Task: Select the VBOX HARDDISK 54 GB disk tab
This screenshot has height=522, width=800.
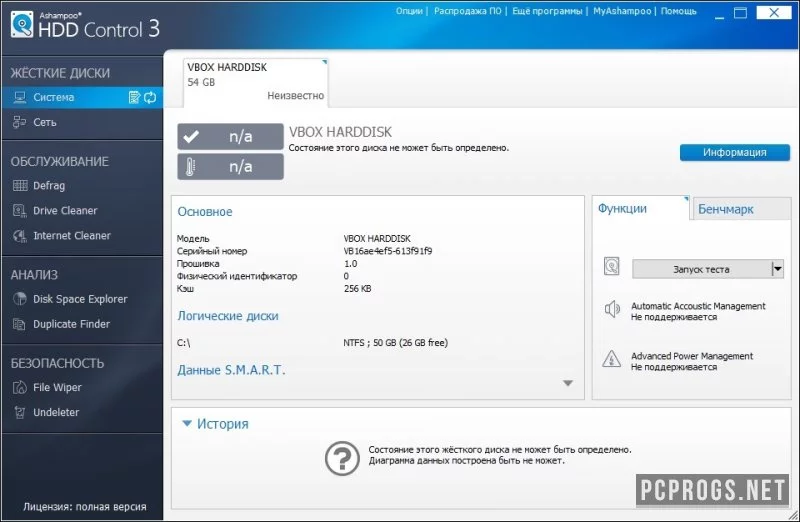Action: [x=256, y=82]
